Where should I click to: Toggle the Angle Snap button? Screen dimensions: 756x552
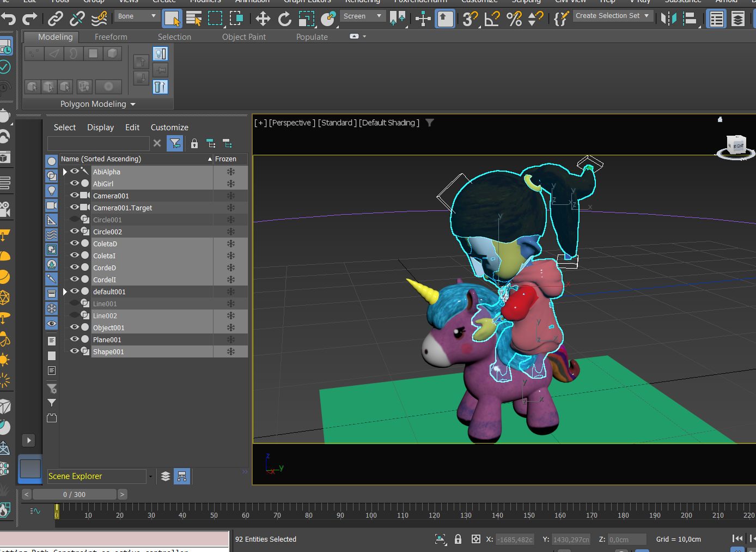pos(492,19)
